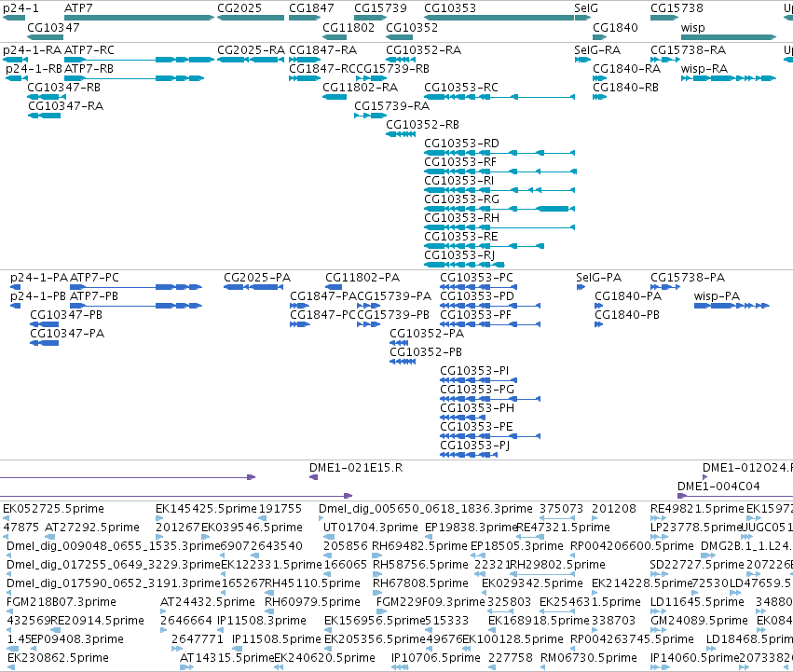Open the SelG-RA transcript
Image resolution: width=793 pixels, height=672 pixels.
click(x=597, y=50)
